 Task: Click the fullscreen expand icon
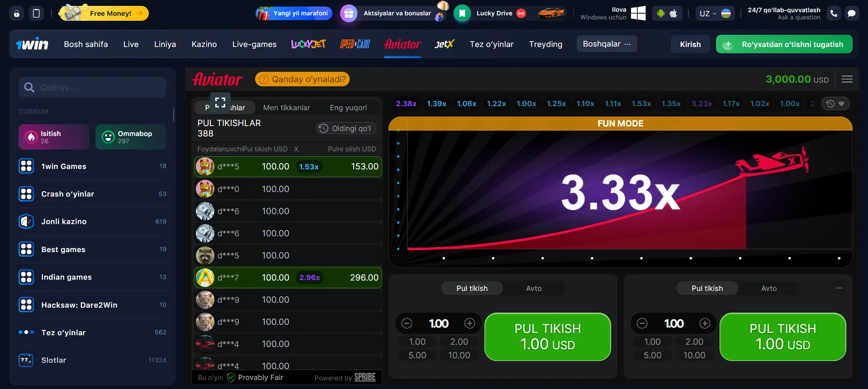[x=220, y=103]
